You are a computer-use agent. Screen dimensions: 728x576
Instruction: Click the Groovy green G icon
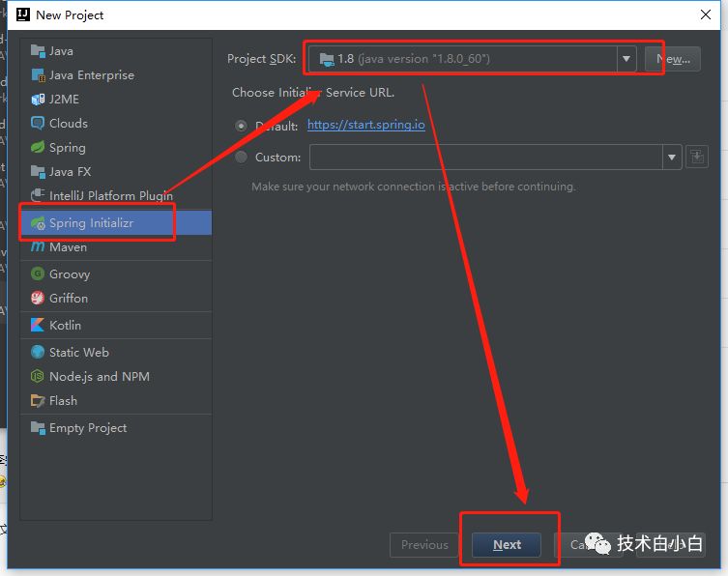(x=38, y=274)
